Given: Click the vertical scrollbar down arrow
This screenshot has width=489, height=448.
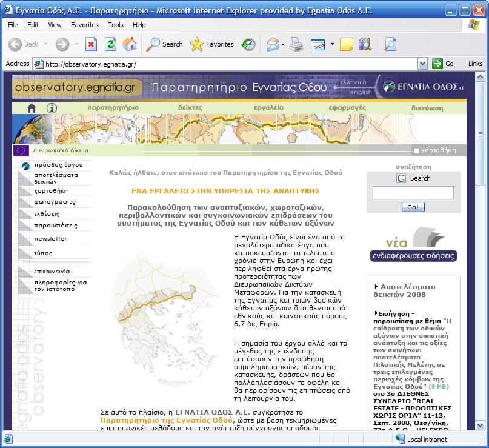Looking at the screenshot, I should (x=481, y=425).
